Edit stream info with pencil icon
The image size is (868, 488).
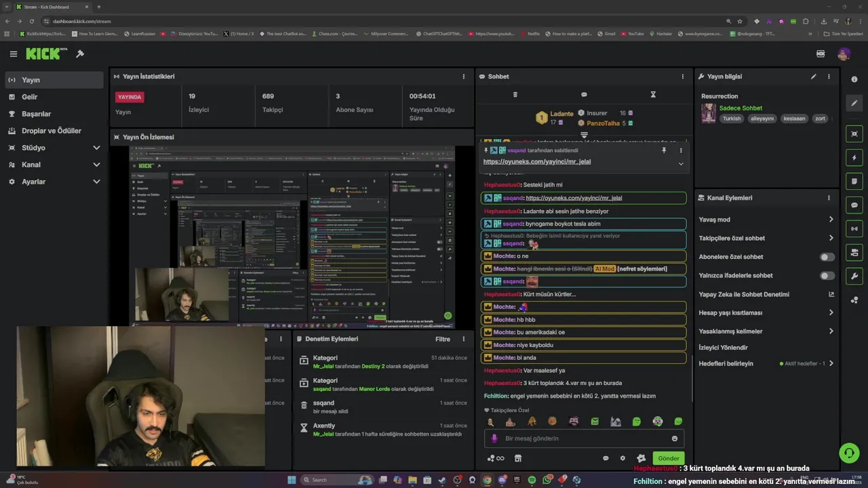(x=813, y=77)
